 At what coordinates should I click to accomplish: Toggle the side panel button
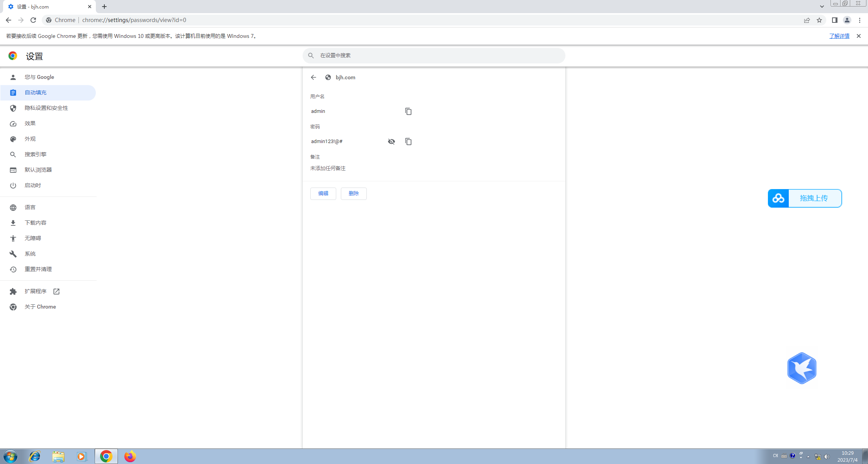click(x=834, y=20)
